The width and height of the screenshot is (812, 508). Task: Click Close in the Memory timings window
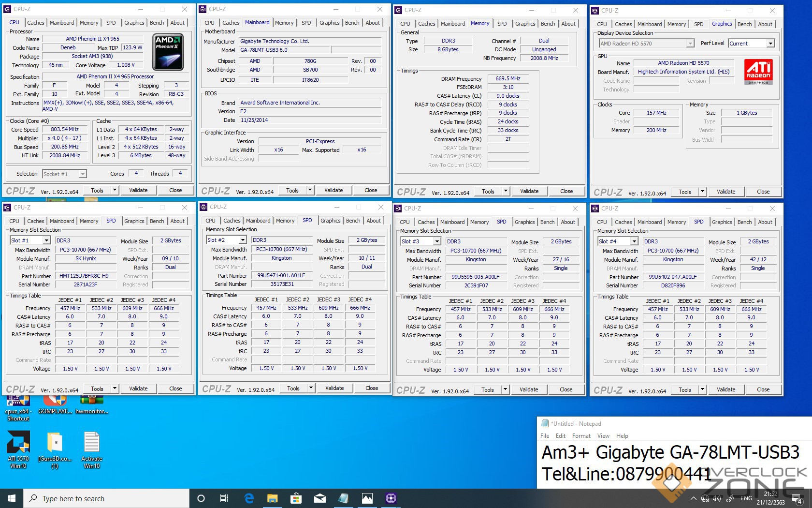tap(566, 191)
